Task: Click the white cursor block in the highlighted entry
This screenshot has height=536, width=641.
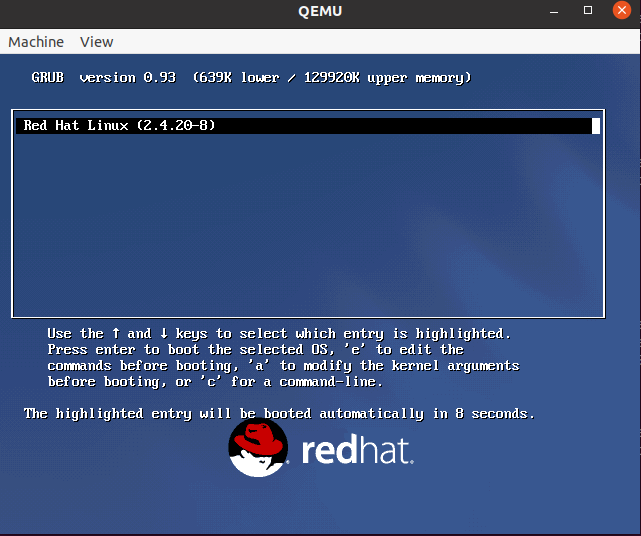Action: tap(596, 126)
